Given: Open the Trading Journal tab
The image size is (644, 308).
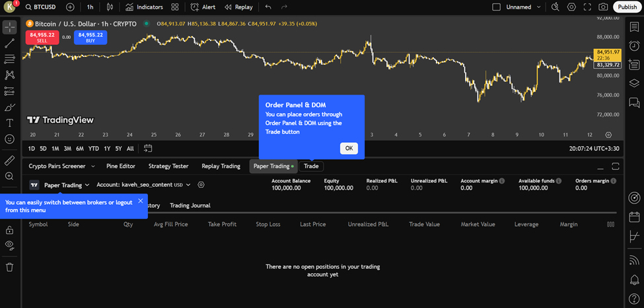Looking at the screenshot, I should point(190,206).
